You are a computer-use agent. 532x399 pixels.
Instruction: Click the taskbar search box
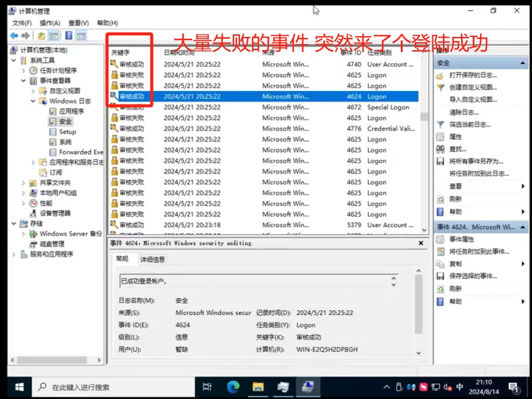tap(113, 387)
